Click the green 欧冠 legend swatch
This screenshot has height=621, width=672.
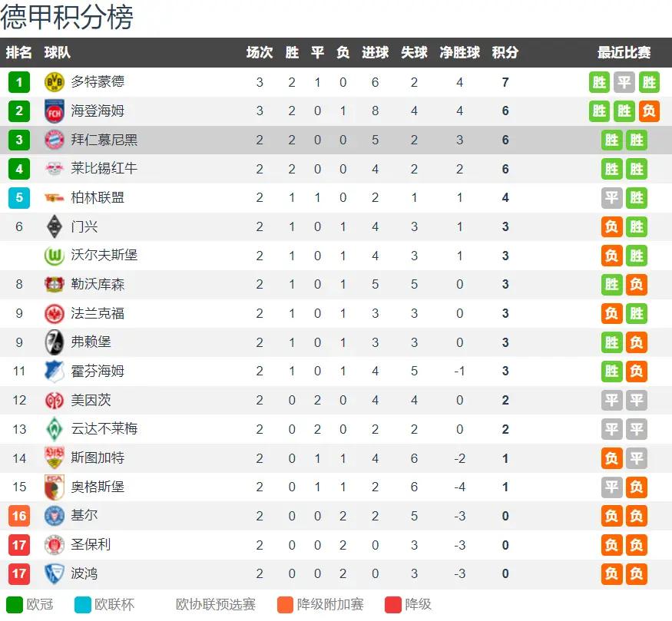(15, 605)
